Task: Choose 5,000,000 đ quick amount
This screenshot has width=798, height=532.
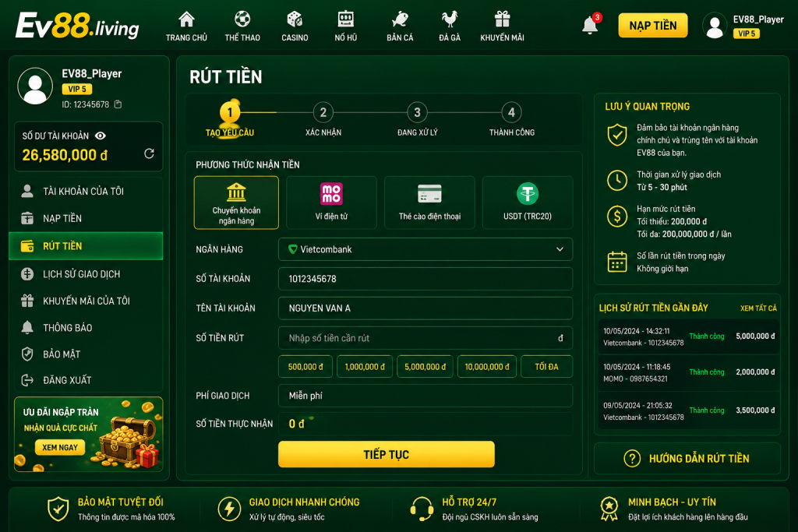Action: tap(425, 367)
